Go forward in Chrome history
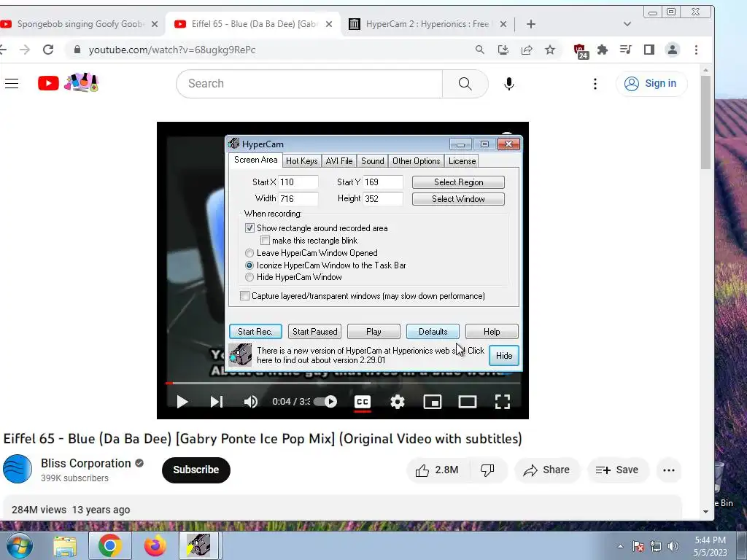Viewport: 747px width, 560px height. pyautogui.click(x=25, y=50)
